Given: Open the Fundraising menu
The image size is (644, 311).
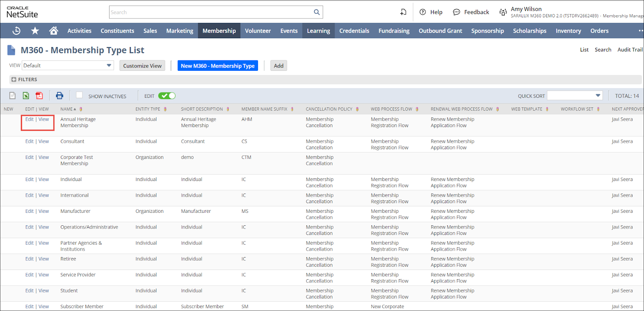Looking at the screenshot, I should pyautogui.click(x=394, y=31).
